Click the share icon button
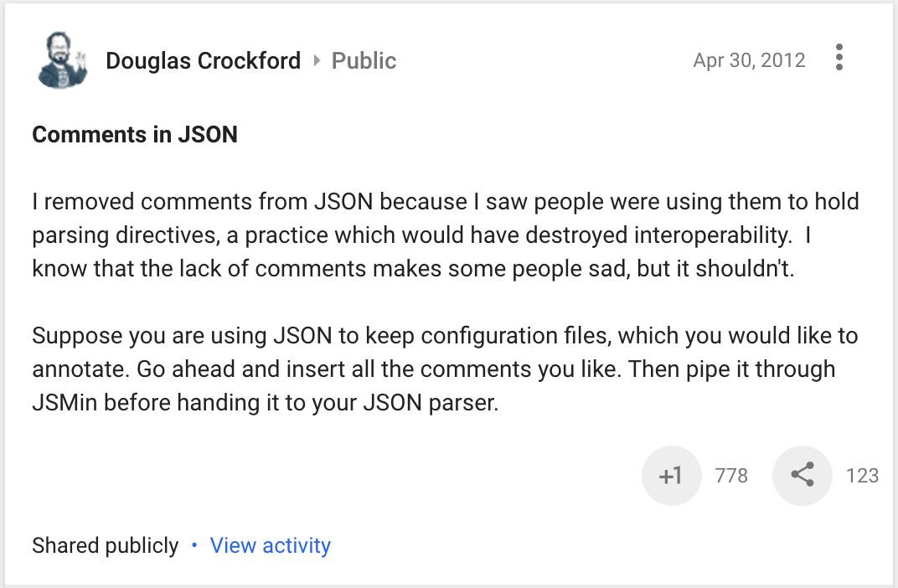Viewport: 898px width, 588px height. pos(802,476)
